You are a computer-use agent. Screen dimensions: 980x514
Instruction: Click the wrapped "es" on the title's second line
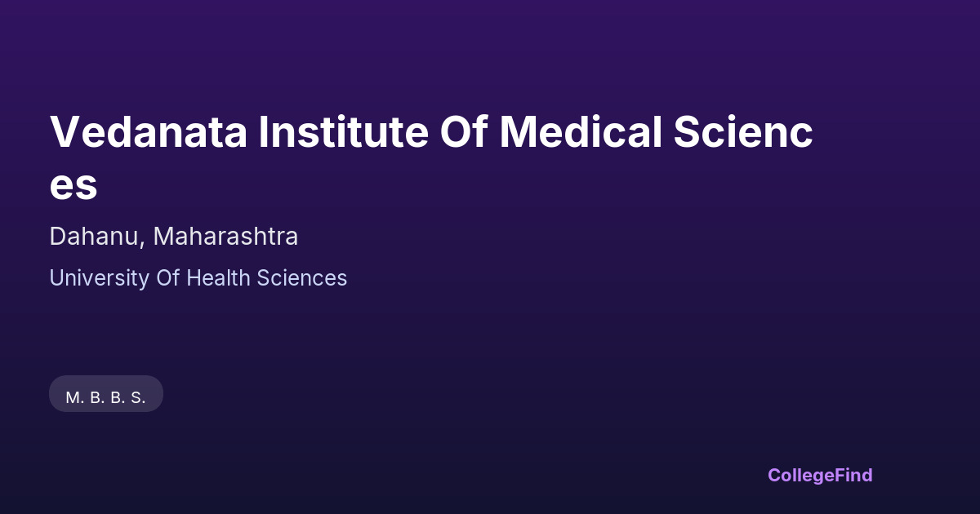click(x=73, y=184)
